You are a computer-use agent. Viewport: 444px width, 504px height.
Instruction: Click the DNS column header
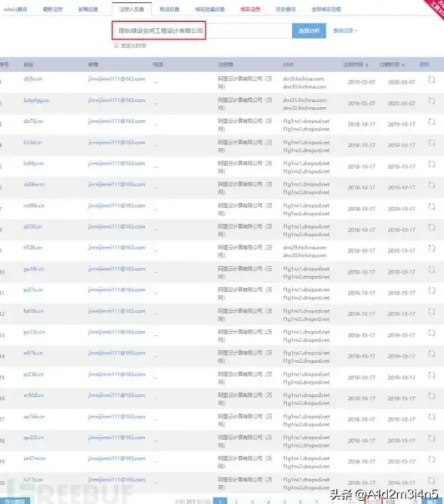288,65
